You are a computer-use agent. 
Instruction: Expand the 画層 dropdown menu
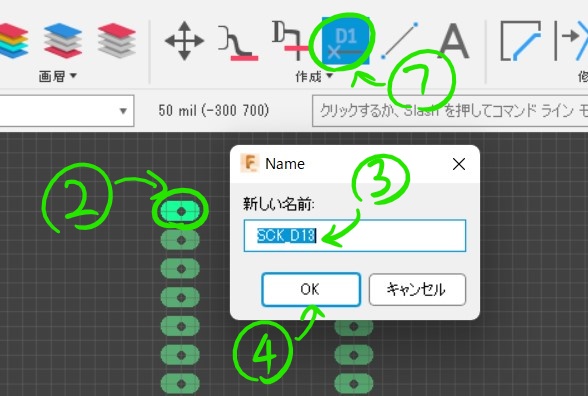[x=58, y=76]
